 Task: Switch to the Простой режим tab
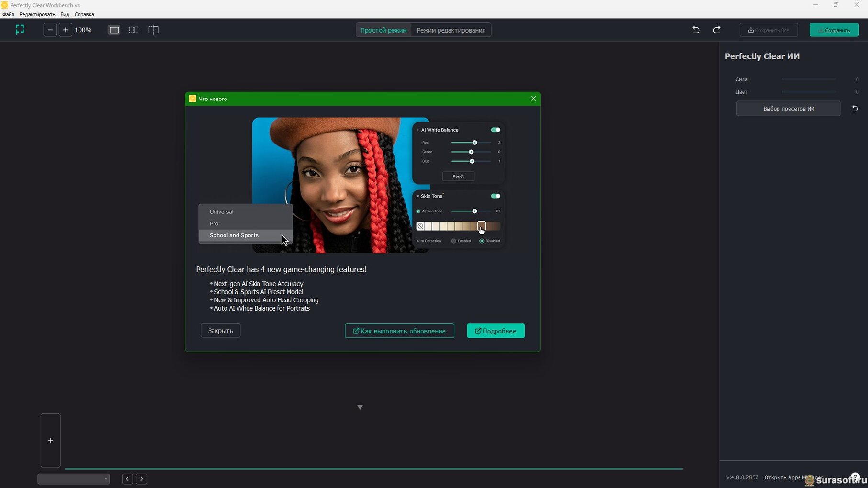coord(383,30)
